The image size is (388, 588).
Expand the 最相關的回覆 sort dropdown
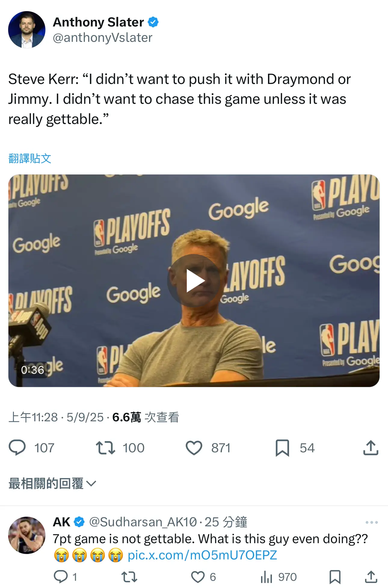pos(52,483)
